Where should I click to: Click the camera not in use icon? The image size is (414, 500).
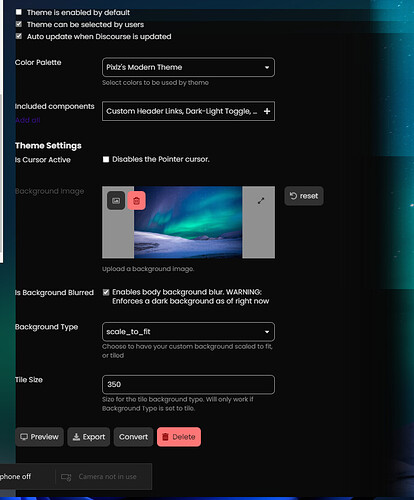(x=66, y=477)
